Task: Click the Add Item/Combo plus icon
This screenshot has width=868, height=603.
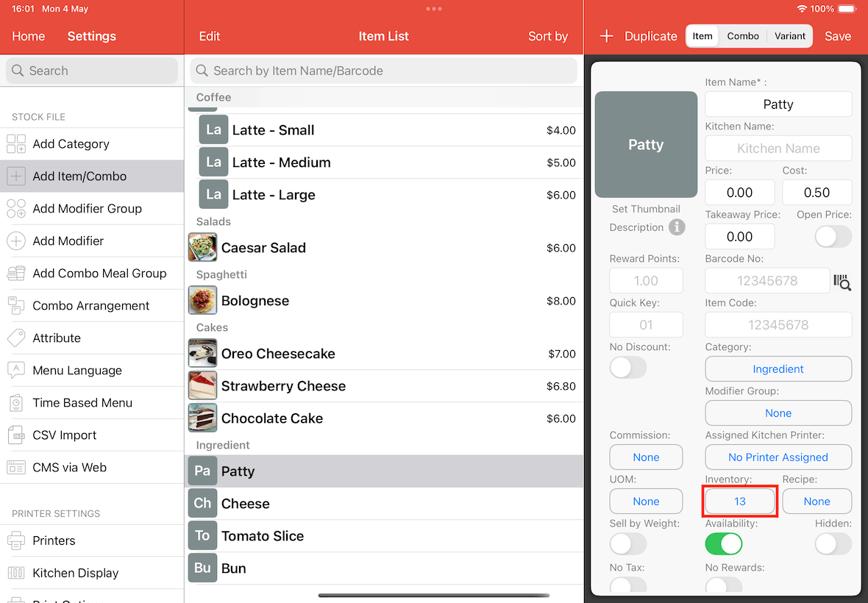Action: [x=16, y=176]
